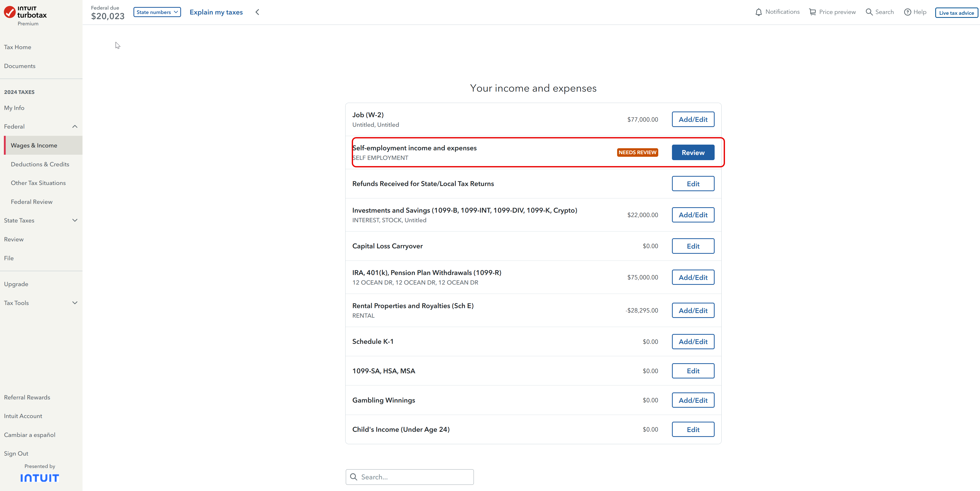Open Federal Review in sidebar
Screen dimensions: 980x491
coord(32,202)
